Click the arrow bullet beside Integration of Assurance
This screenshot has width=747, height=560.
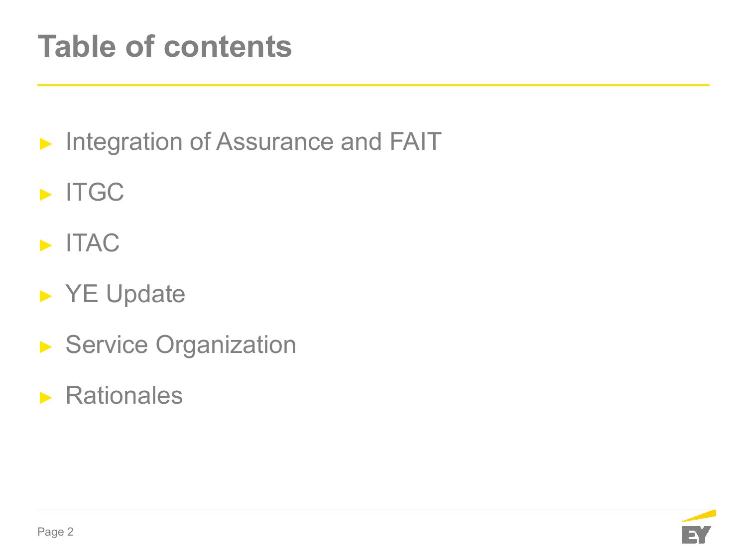(x=46, y=144)
